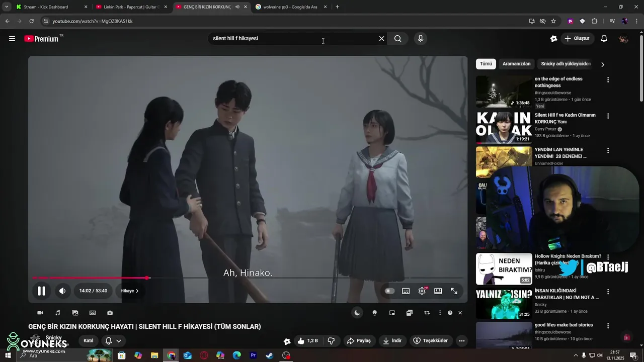Viewport: 644px width, 362px height.
Task: Switch to theater mode
Action: pyautogui.click(x=438, y=291)
